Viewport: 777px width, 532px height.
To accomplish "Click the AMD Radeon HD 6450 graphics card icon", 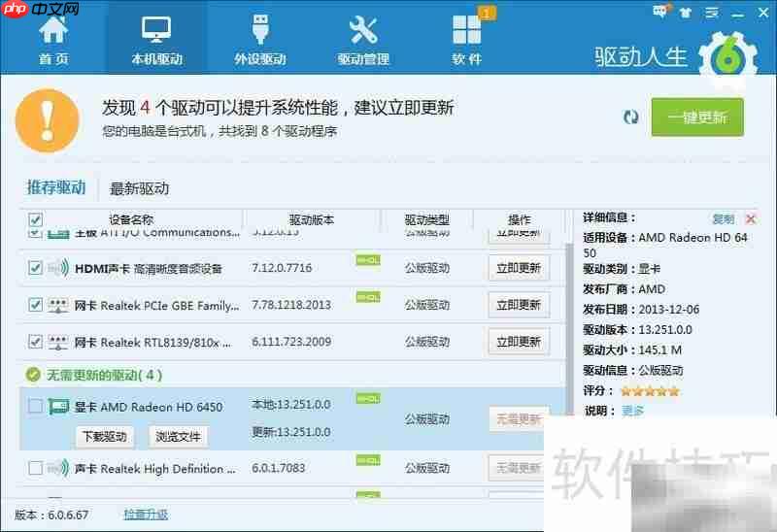I will 58,407.
